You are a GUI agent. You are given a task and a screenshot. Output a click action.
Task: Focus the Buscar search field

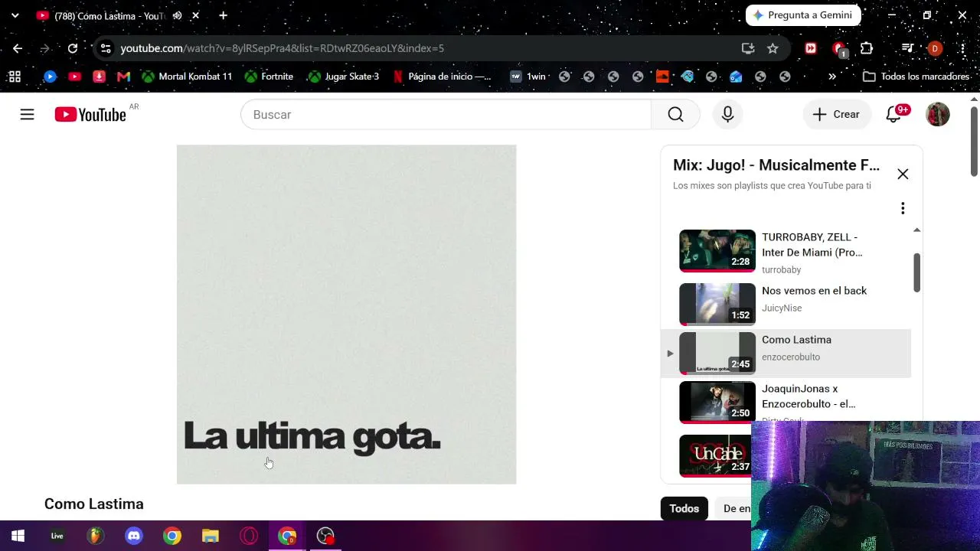click(x=446, y=115)
